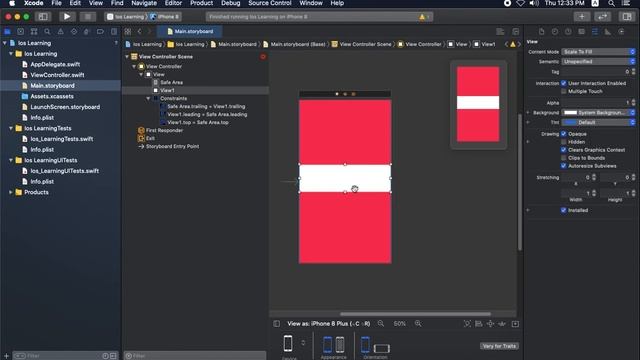This screenshot has height=360, width=640.
Task: Click the minimap preview thumbnail
Action: click(478, 104)
